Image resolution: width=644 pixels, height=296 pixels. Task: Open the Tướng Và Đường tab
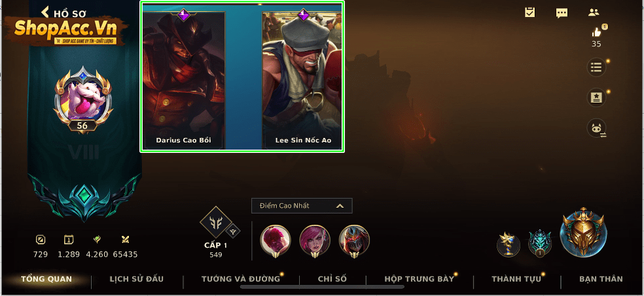241,279
